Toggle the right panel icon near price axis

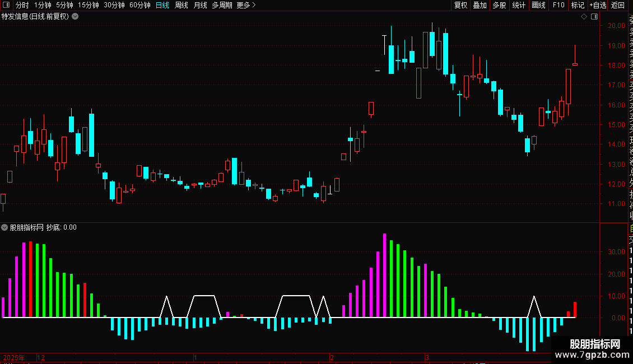coord(594,17)
